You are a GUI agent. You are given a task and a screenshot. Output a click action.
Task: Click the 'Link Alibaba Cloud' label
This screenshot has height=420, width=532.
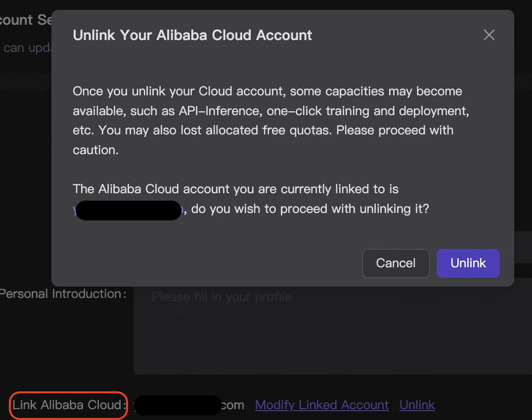pyautogui.click(x=67, y=405)
